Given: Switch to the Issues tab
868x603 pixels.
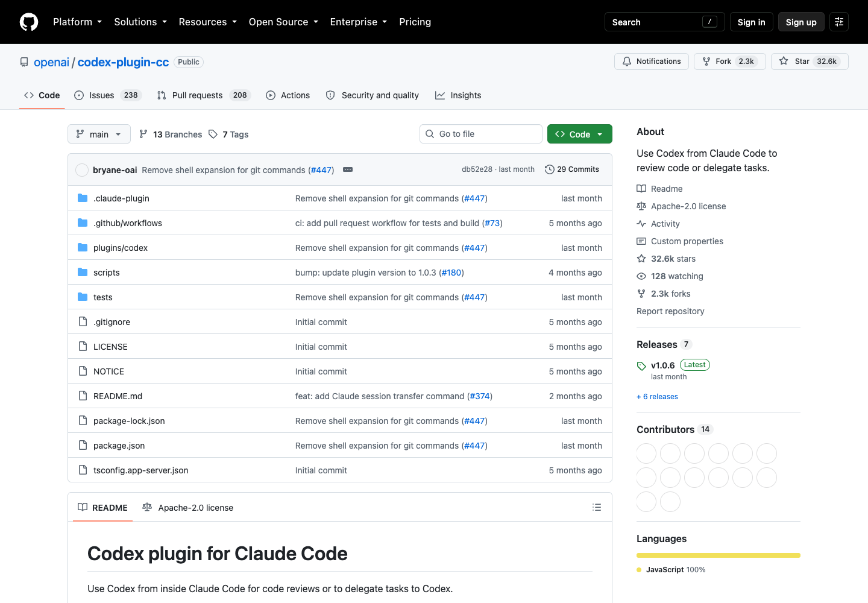Looking at the screenshot, I should 107,95.
